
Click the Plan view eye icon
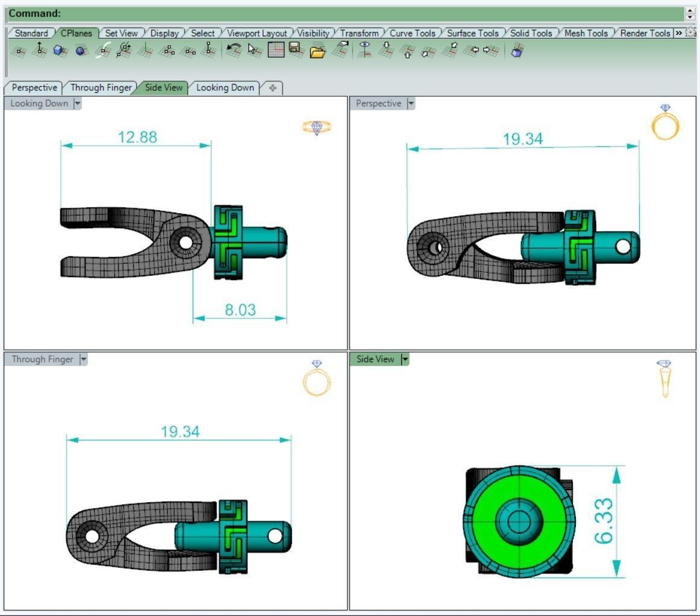point(364,49)
